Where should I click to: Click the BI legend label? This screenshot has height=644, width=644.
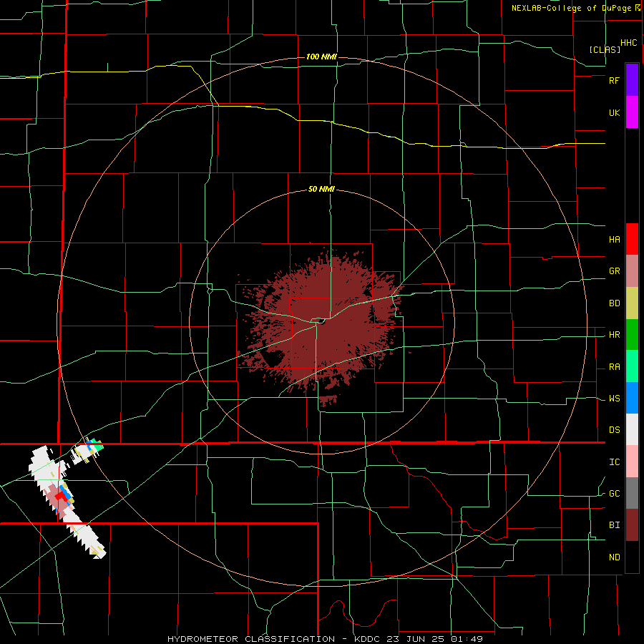[615, 525]
